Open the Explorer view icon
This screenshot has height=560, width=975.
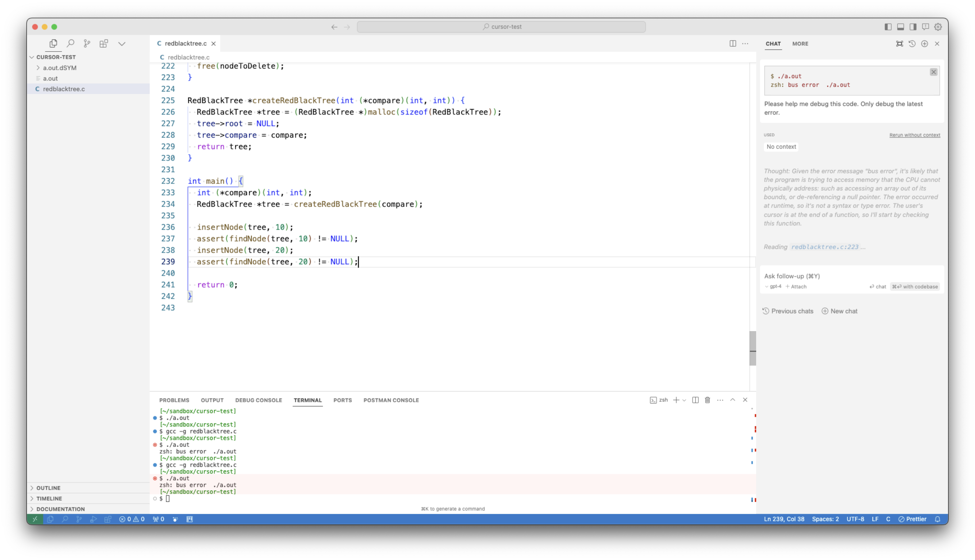point(53,43)
